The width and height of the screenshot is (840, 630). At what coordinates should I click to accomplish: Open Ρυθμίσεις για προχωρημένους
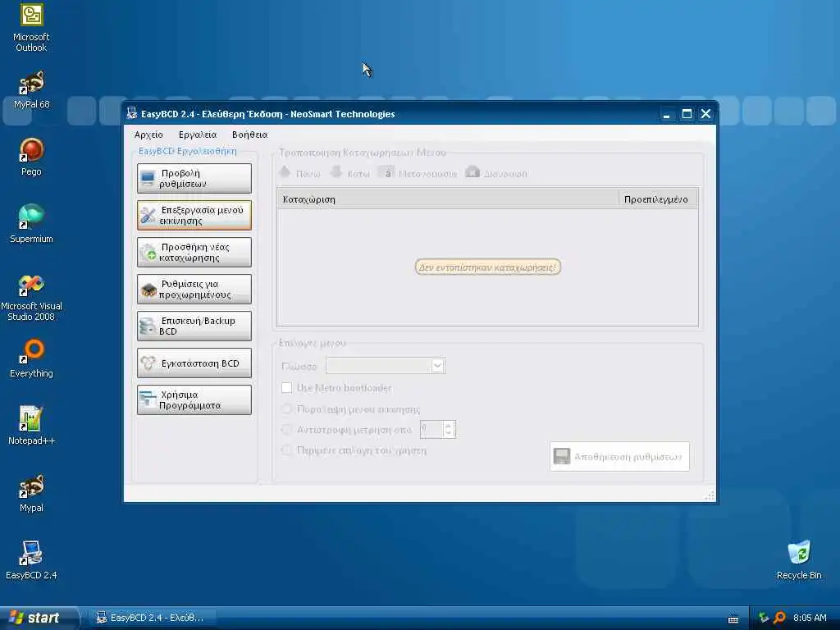point(194,290)
